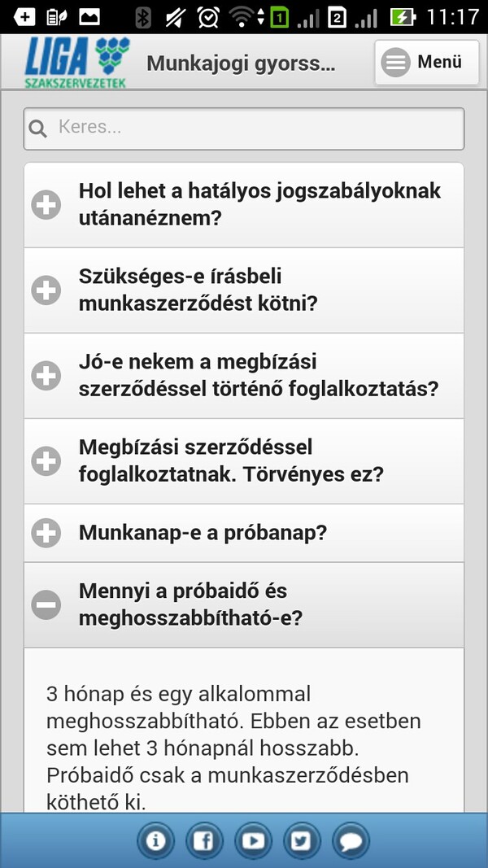
Task: Tap the 'Munkajogi gyorss...' title header
Action: [x=240, y=63]
